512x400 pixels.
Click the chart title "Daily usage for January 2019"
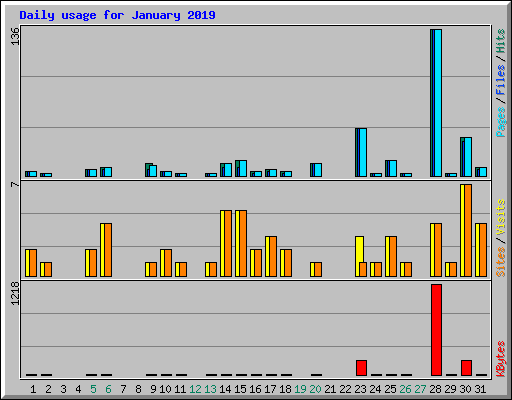pos(117,15)
